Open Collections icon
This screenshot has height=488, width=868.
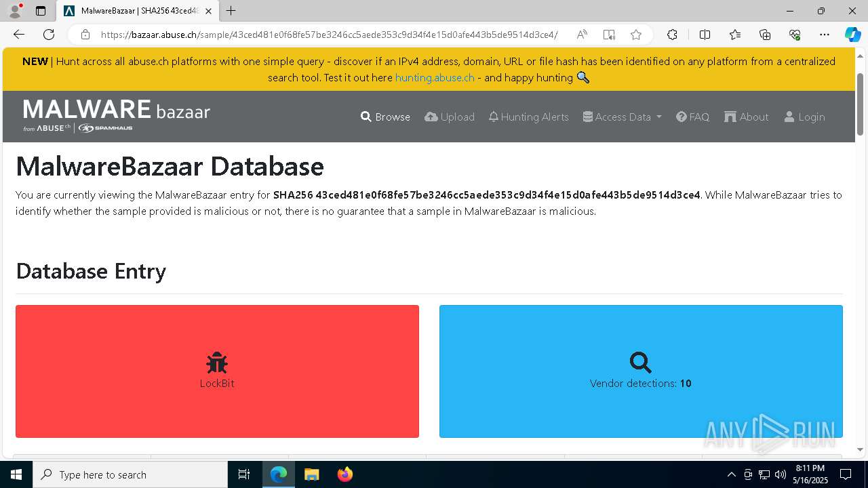point(765,35)
